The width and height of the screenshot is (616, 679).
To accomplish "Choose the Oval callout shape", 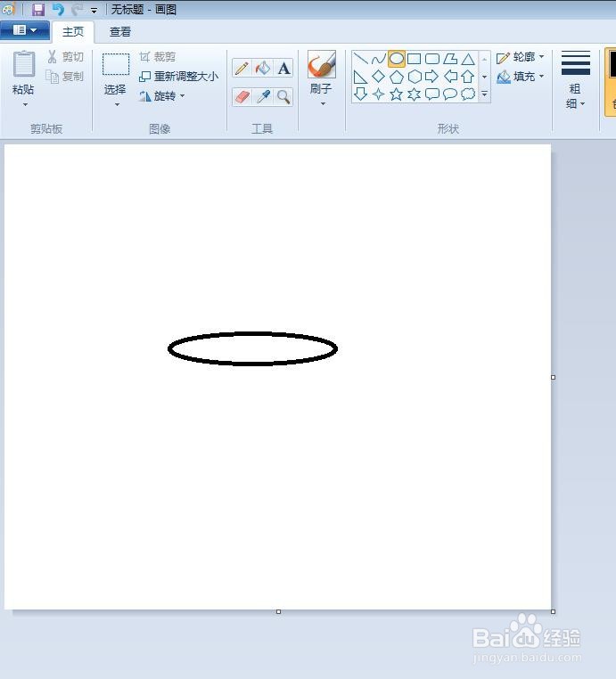I will tap(450, 94).
